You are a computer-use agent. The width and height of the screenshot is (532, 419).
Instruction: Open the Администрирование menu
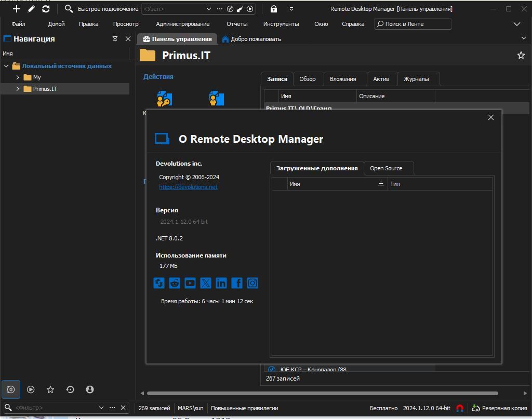(182, 24)
